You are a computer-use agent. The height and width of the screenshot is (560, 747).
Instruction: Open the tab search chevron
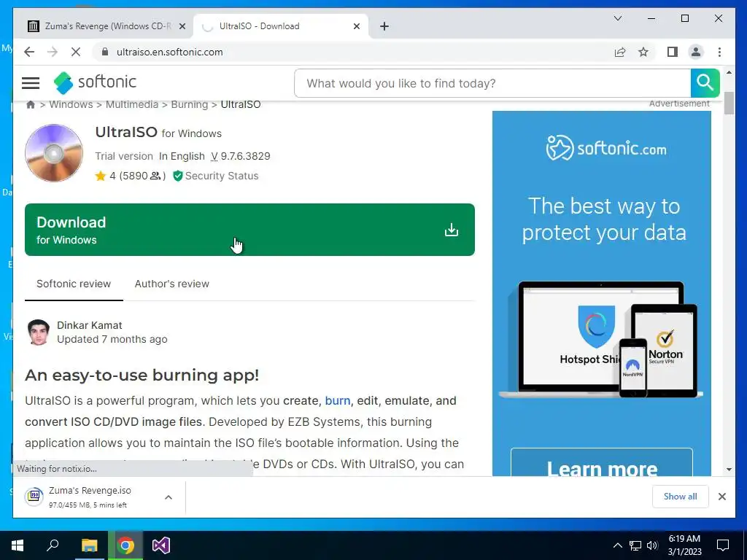618,18
